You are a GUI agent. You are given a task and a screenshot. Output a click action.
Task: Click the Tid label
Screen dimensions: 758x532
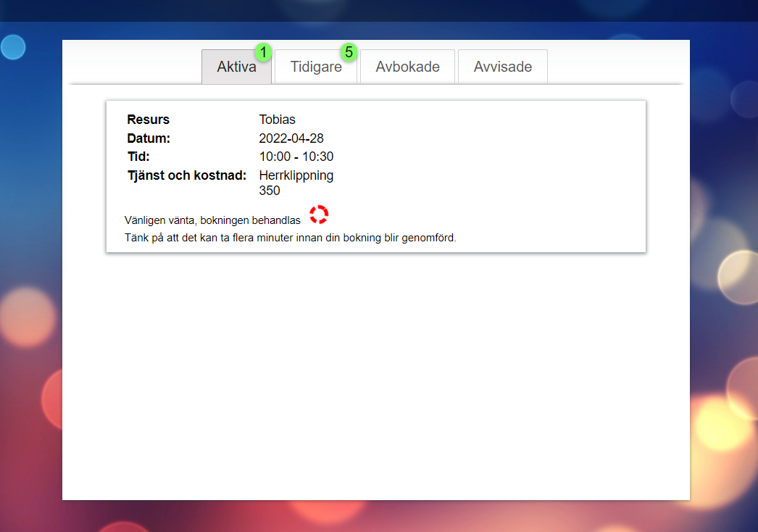click(x=138, y=157)
